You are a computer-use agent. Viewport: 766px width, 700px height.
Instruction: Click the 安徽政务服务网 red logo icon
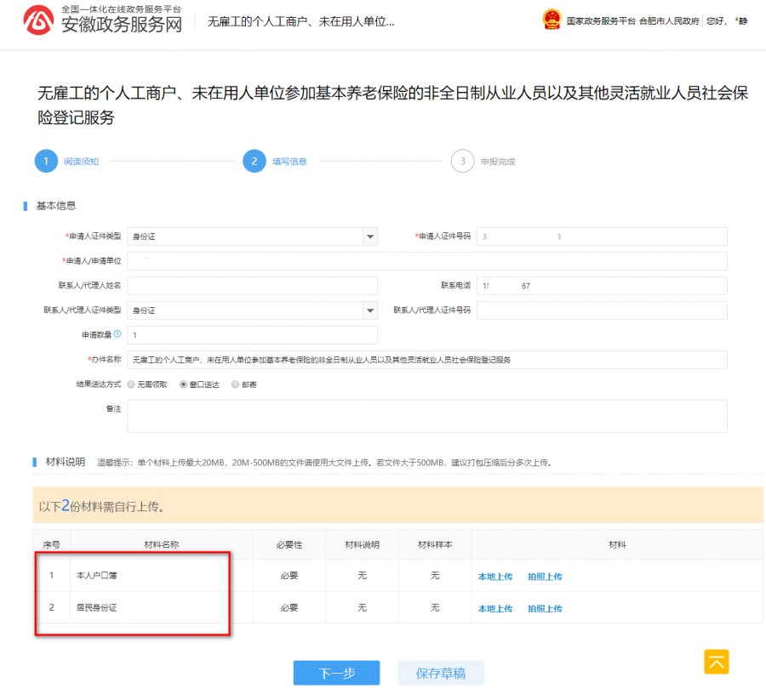(39, 20)
